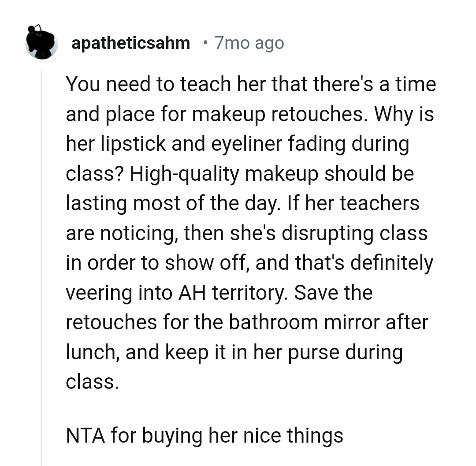Viewport: 476px width, 466px height.
Task: Click the 7mo ago timestamp
Action: (x=249, y=43)
